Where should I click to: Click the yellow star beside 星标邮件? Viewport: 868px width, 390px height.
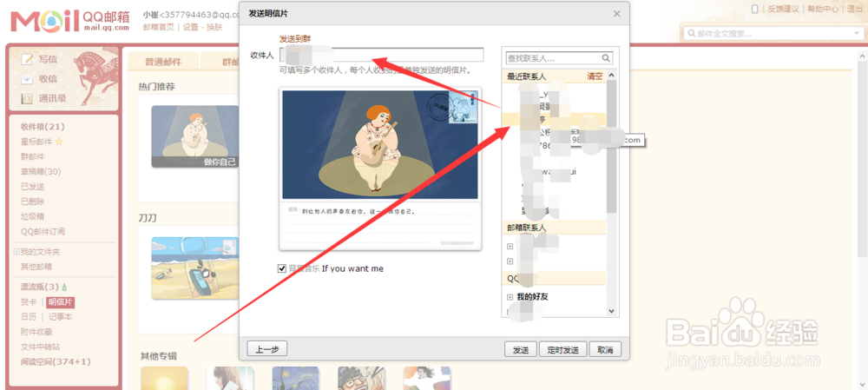[59, 142]
